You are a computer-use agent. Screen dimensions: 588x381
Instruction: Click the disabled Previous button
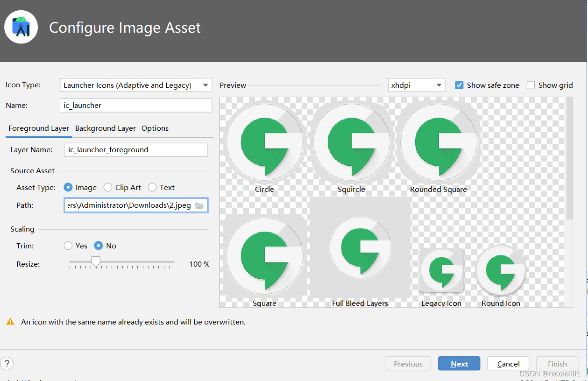[x=408, y=364]
